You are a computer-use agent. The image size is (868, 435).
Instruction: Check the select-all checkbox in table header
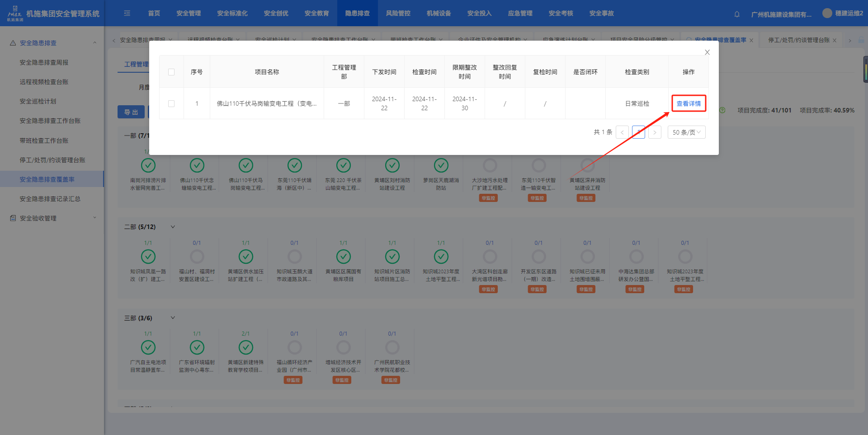tap(171, 72)
